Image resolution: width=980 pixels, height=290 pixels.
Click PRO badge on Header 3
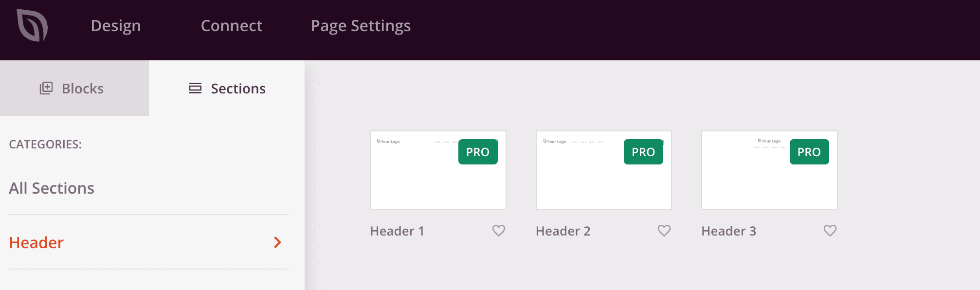pos(809,152)
